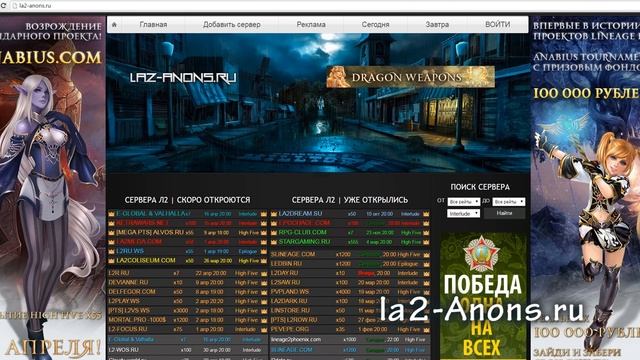Viewport: 640px width, 360px height.
Task: Click 'Epilogue' in the L2RU.WS row
Action: click(247, 251)
